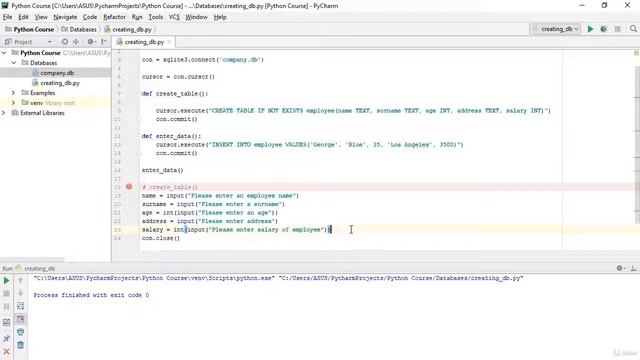Rerun creating_db in Run panel
Image resolution: width=640 pixels, height=360 pixels.
[7, 280]
